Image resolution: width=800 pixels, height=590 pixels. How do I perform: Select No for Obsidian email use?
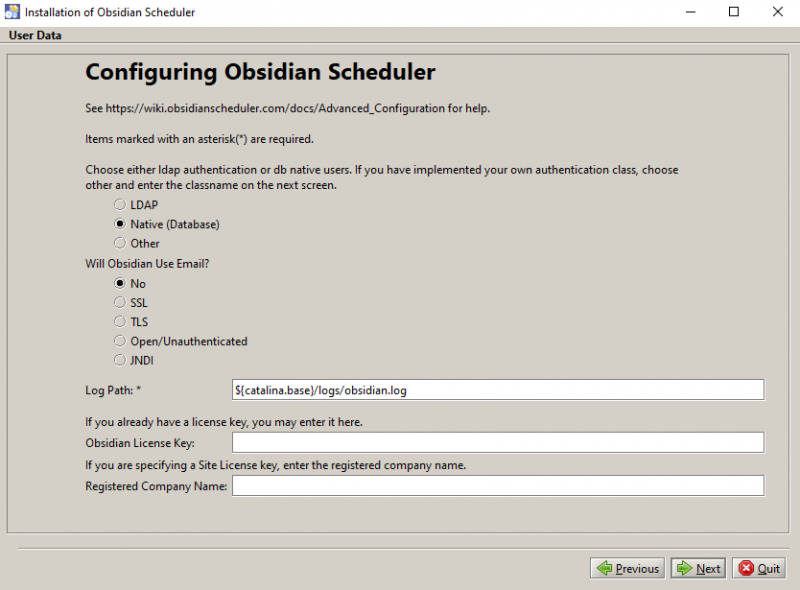[x=120, y=283]
